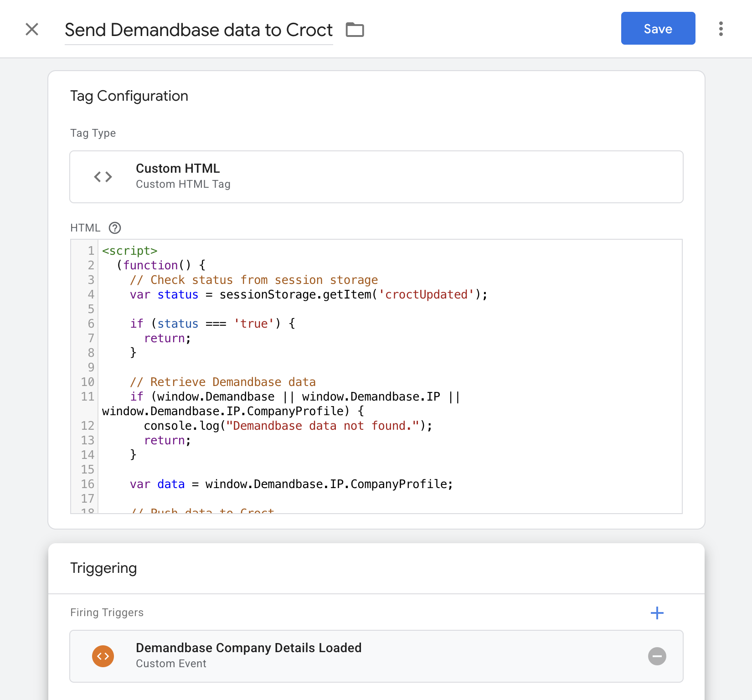Click the 'Tag Type' label
Viewport: 752px width, 700px height.
93,133
